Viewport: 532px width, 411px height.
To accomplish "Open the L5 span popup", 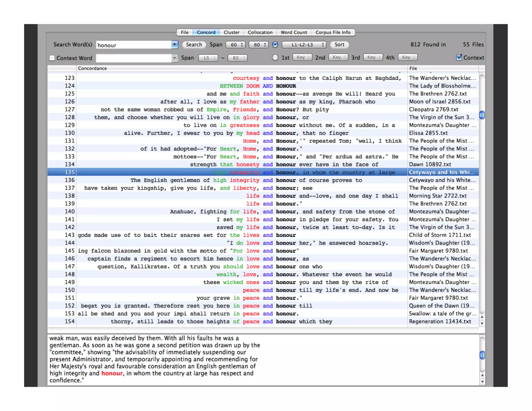I will coord(208,58).
